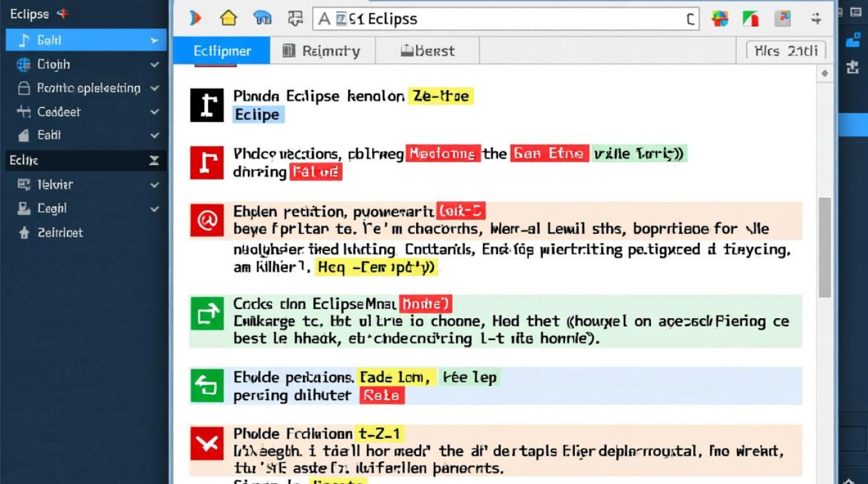Click the Eabil label in the sidebar
Viewport: 868px width, 484px height.
[x=49, y=136]
